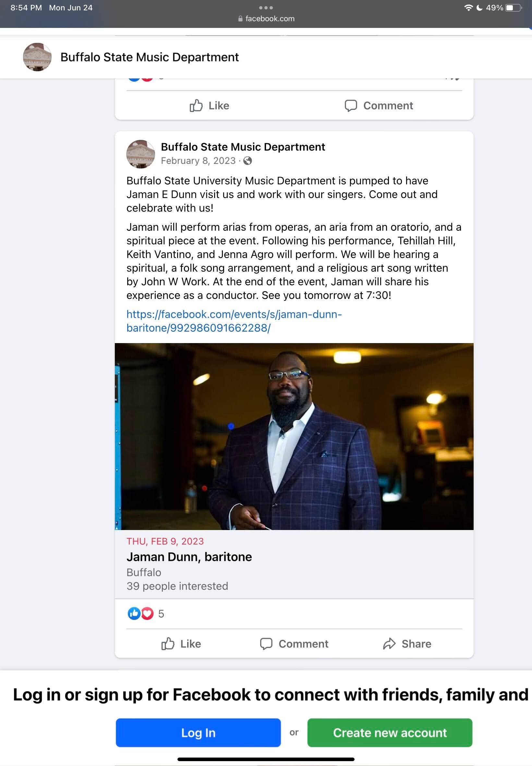Open the Jaman Dunn, baritone event title
This screenshot has width=532, height=766.
[189, 557]
